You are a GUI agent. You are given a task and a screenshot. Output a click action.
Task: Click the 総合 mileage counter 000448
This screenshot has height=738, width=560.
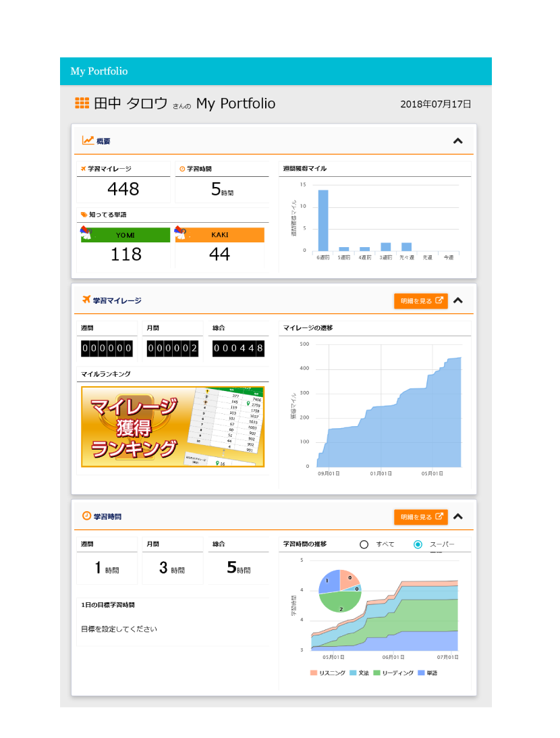point(238,348)
